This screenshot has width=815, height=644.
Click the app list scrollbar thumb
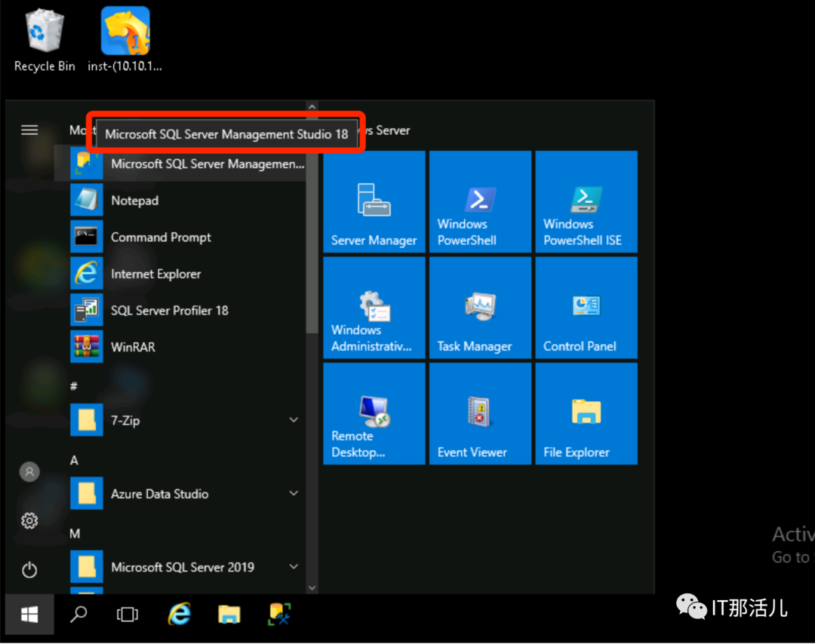[312, 223]
